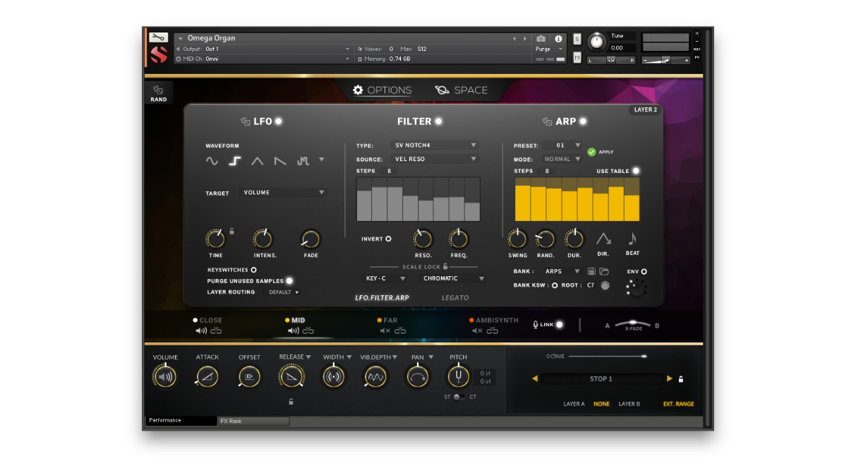Viewport: 868px width, 459px height.
Task: Open LFO TARGET dropdown VOLUME
Action: tap(284, 192)
